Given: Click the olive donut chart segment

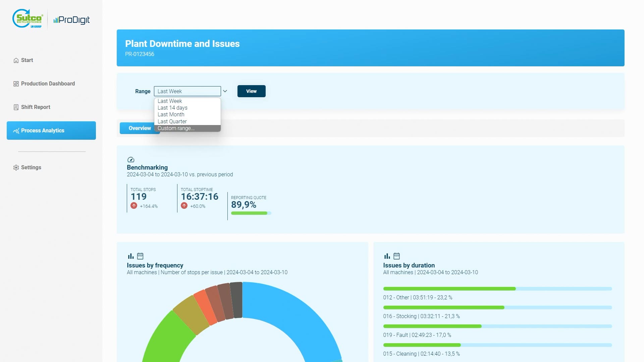Looking at the screenshot, I should [x=191, y=315].
